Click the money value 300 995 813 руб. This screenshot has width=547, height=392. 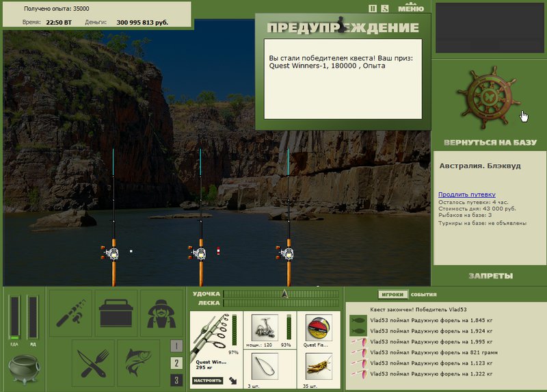click(142, 23)
